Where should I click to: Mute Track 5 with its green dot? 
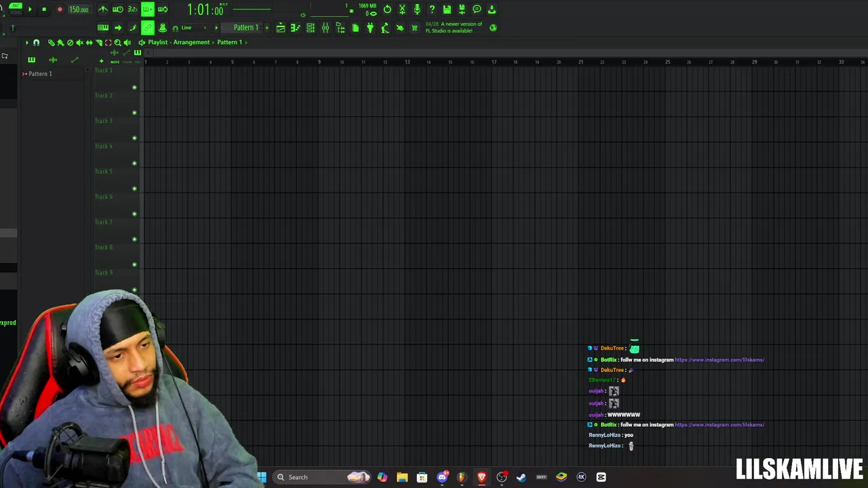pyautogui.click(x=134, y=188)
